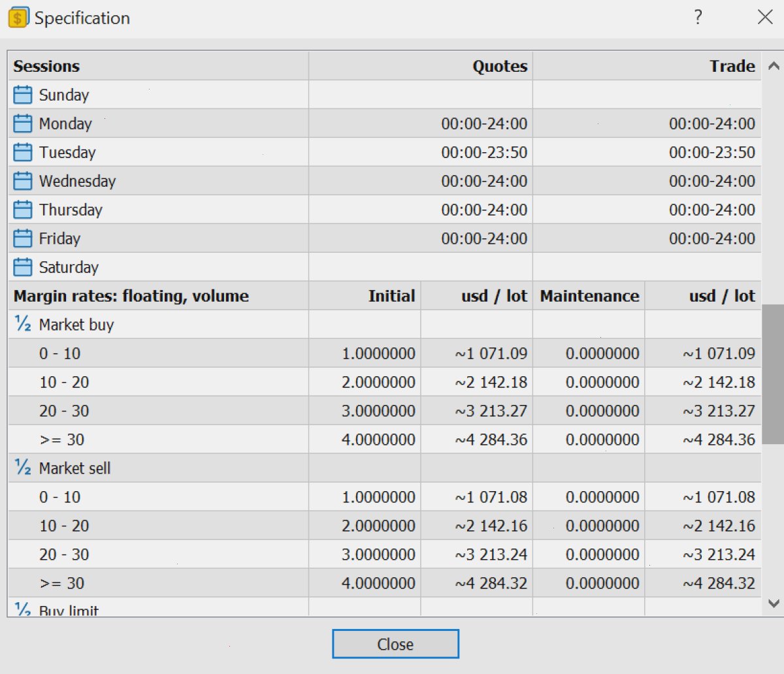Click the 4.0000000 initial rate under Market buy

pyautogui.click(x=378, y=440)
